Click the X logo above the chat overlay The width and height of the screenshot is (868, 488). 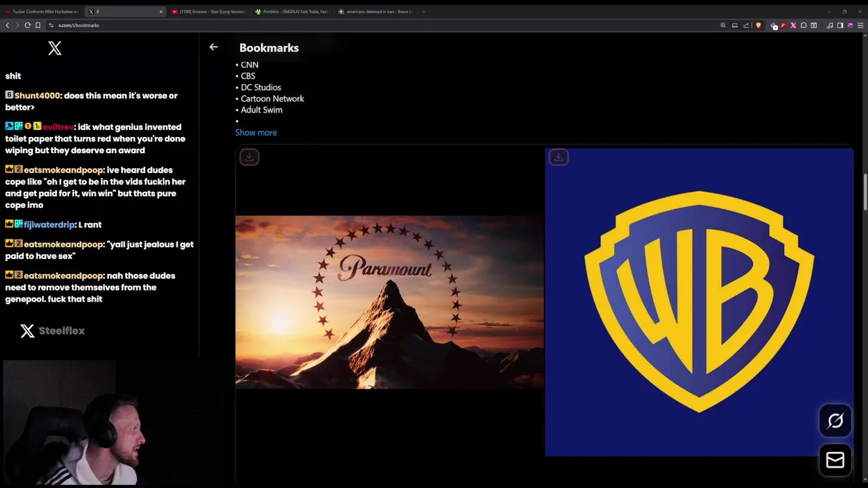tap(55, 48)
